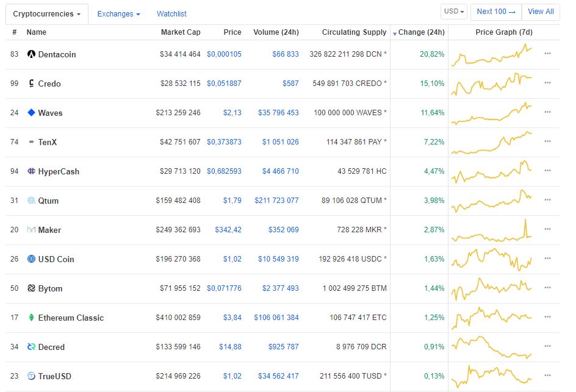The width and height of the screenshot is (576, 392).
Task: Click the TenX logo icon
Action: tap(31, 142)
